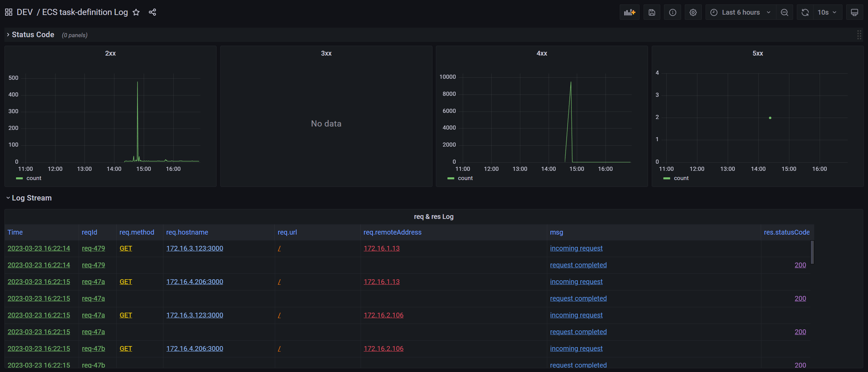This screenshot has width=868, height=372.
Task: Open dashboard settings with the gear icon
Action: point(693,12)
